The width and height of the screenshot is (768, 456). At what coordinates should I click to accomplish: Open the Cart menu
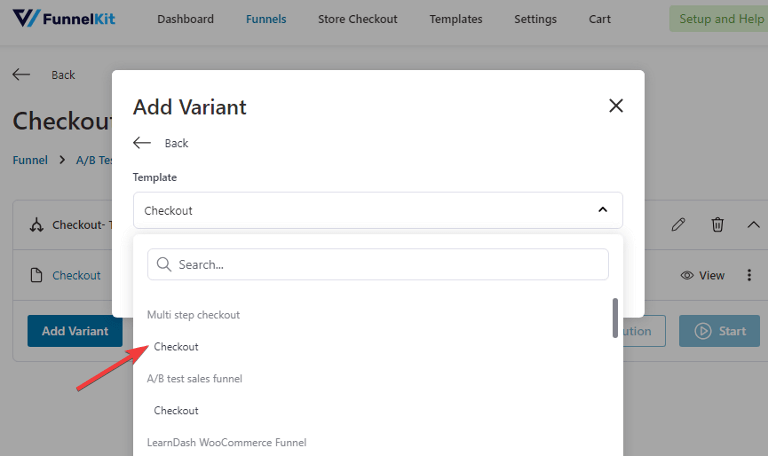pyautogui.click(x=600, y=19)
